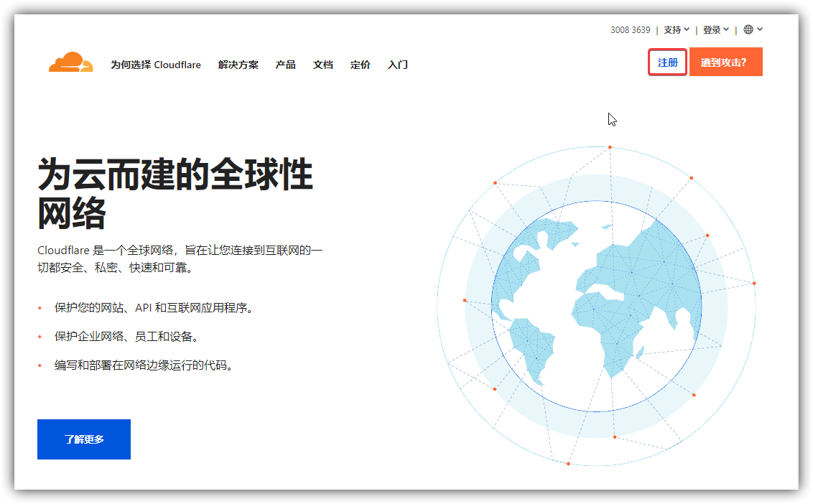Open the 解决方案 menu
This screenshot has height=504, width=813.
(x=238, y=65)
